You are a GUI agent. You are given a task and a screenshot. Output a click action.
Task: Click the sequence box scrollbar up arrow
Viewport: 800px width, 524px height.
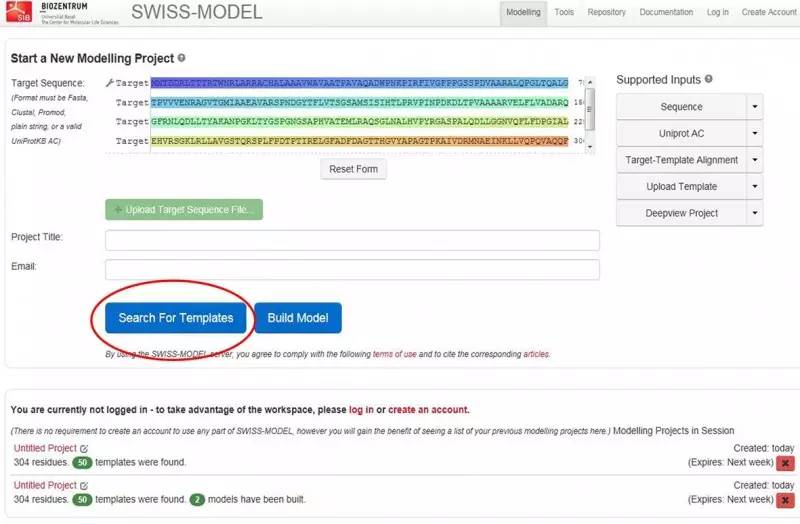[x=590, y=82]
